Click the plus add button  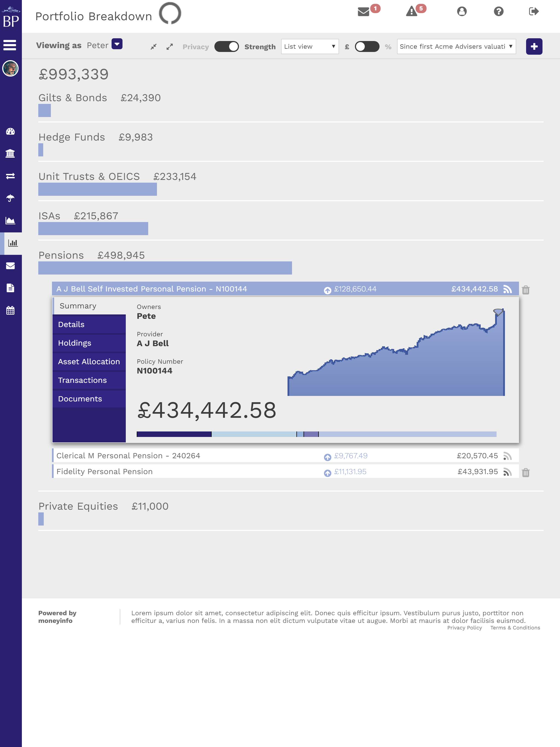tap(534, 46)
